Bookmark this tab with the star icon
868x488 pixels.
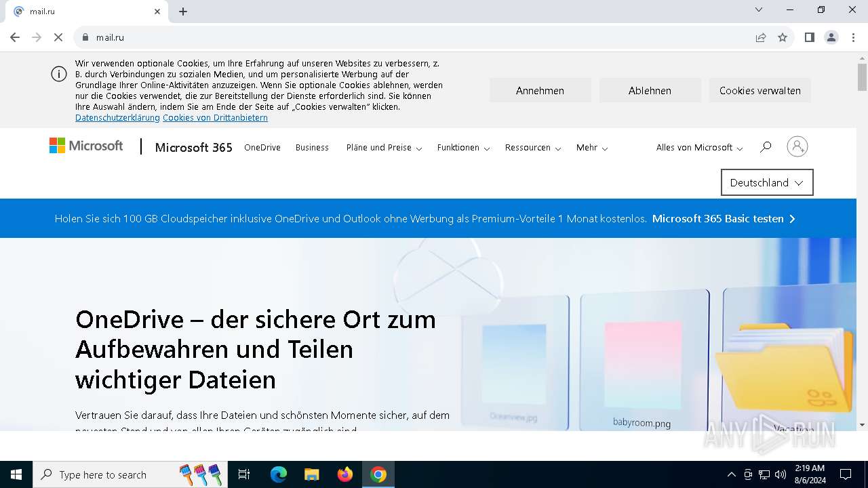[783, 37]
